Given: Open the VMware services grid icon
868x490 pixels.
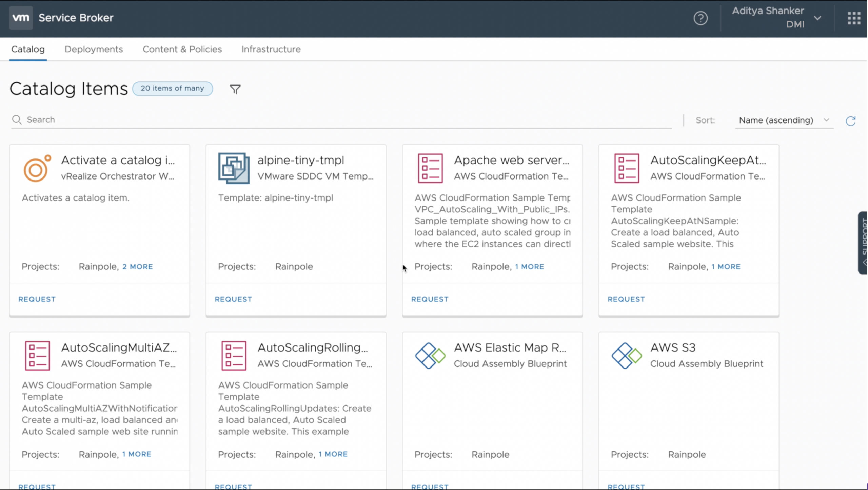Looking at the screenshot, I should [x=854, y=18].
